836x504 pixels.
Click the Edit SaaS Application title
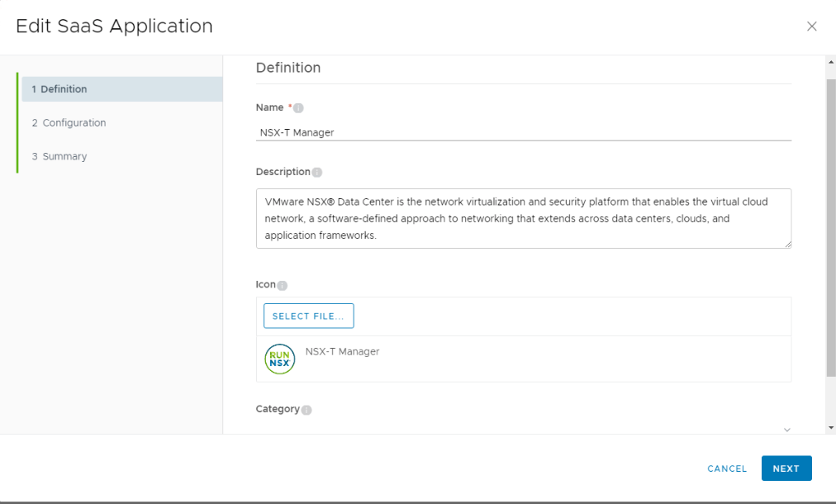coord(114,26)
